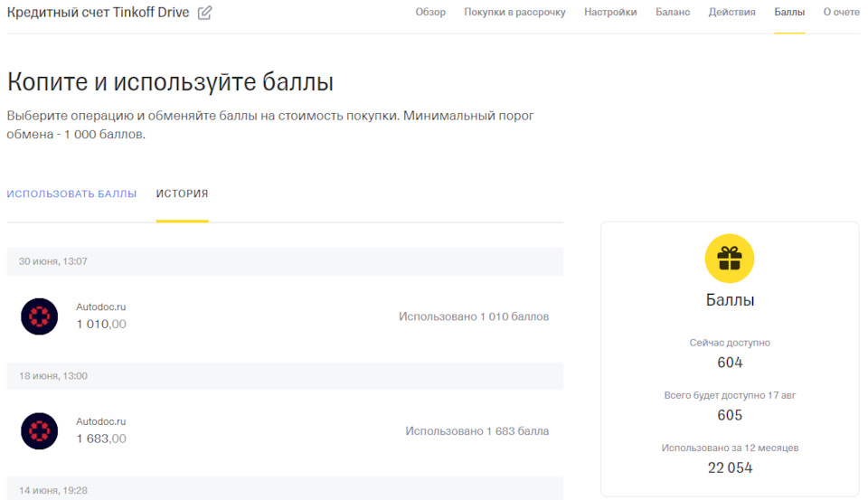
Task: Click the value 605 under Всего будет доступно
Action: tap(730, 415)
